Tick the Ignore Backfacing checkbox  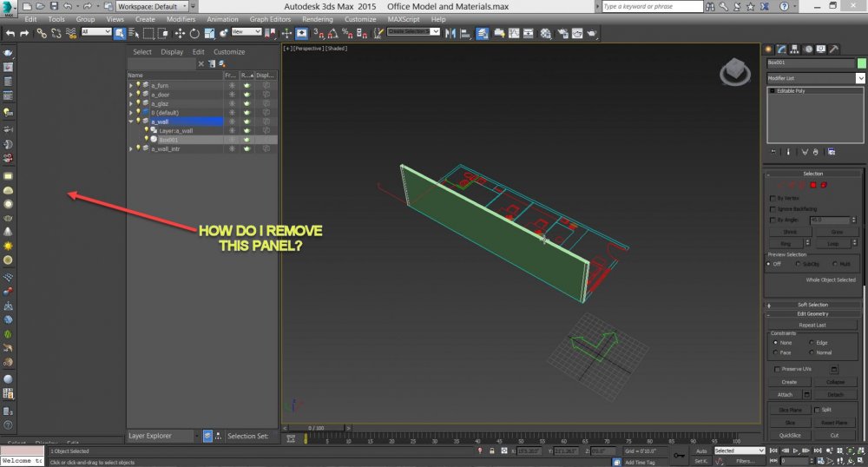click(x=773, y=209)
